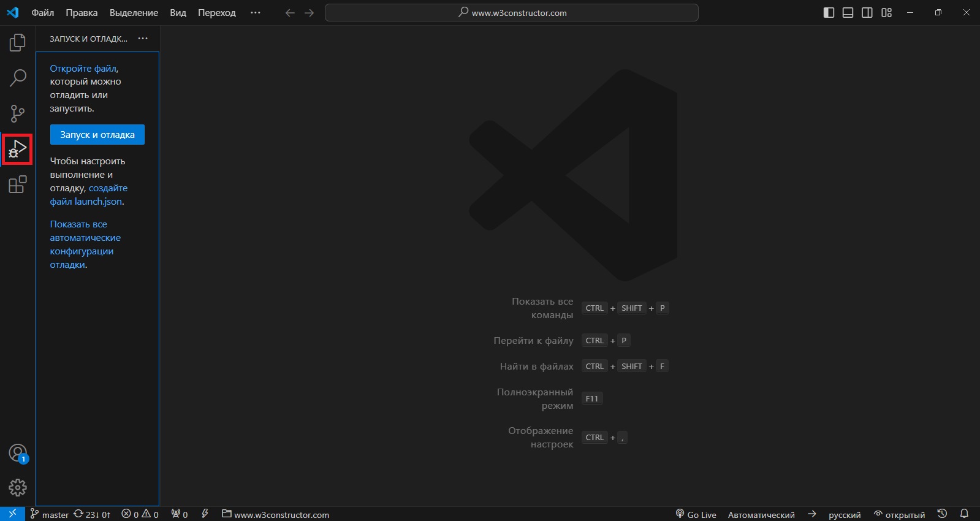The image size is (980, 521).
Task: Click the открытый eye status entry
Action: pos(899,514)
